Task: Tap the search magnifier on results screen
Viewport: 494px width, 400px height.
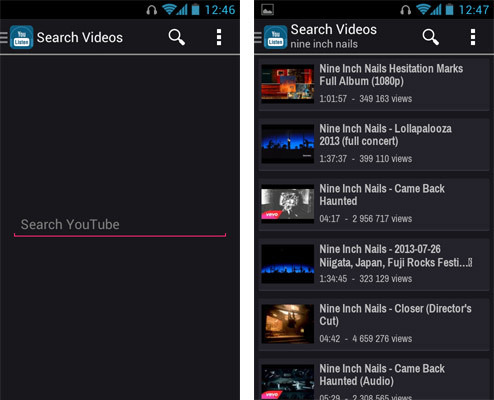Action: [431, 37]
